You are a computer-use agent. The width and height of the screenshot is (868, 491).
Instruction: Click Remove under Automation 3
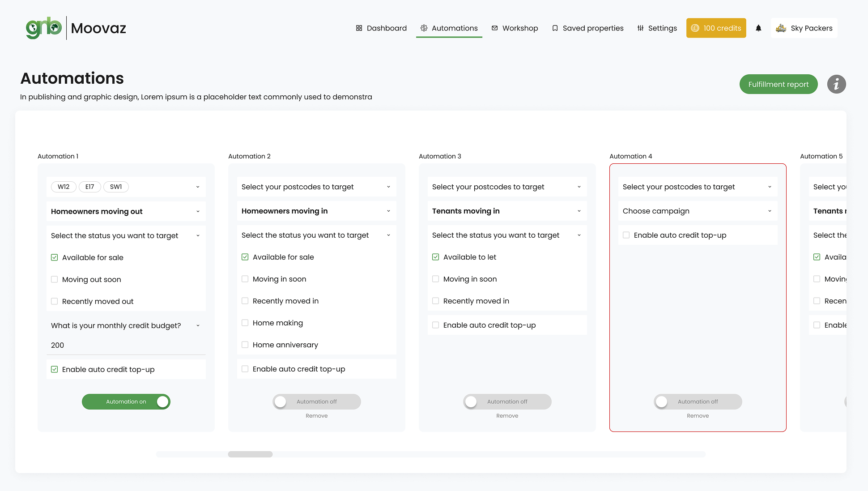507,416
